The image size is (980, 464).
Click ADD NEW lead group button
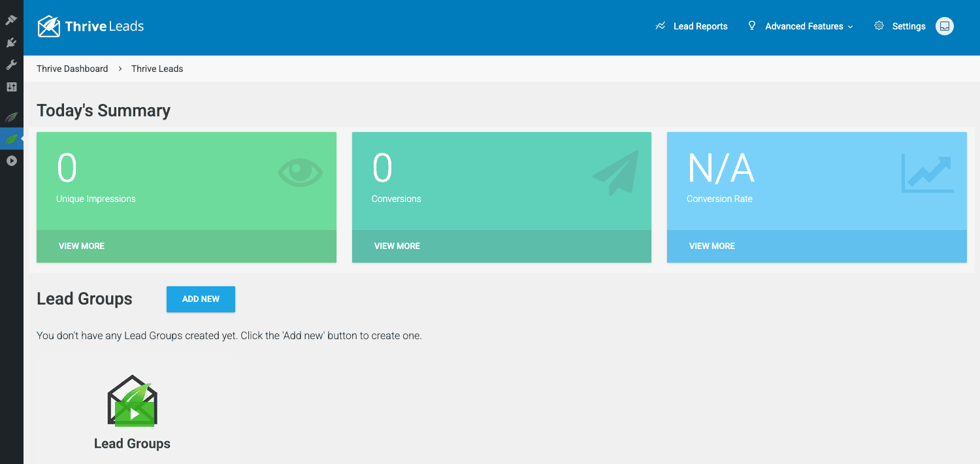(201, 299)
